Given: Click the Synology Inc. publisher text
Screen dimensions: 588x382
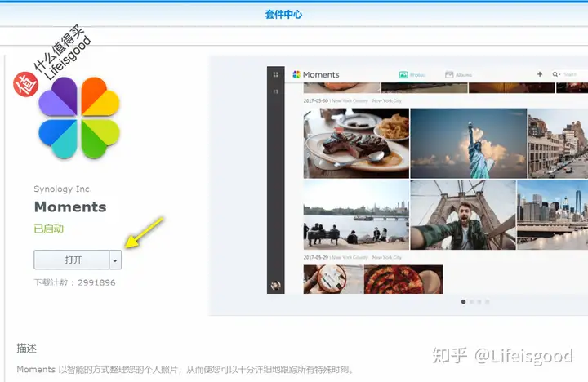Looking at the screenshot, I should (63, 189).
